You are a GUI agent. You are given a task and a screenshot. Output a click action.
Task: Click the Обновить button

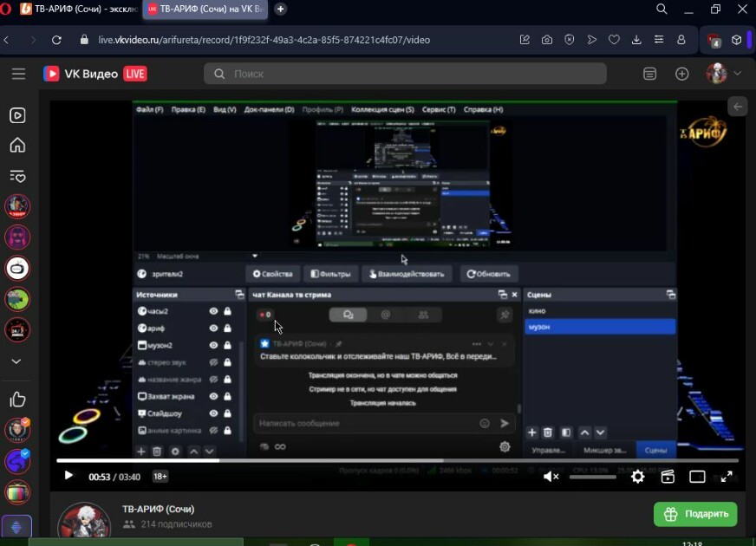point(488,274)
